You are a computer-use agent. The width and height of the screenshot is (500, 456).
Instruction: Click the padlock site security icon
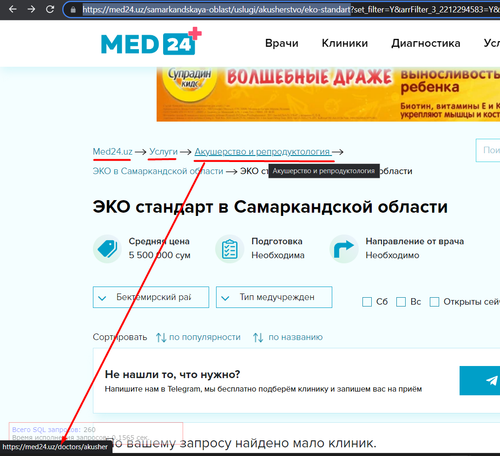[x=73, y=10]
